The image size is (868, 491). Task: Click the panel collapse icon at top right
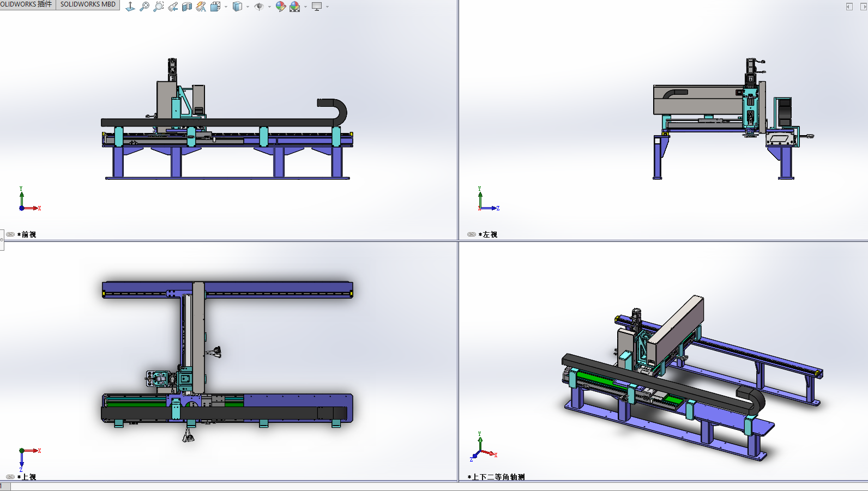click(849, 7)
